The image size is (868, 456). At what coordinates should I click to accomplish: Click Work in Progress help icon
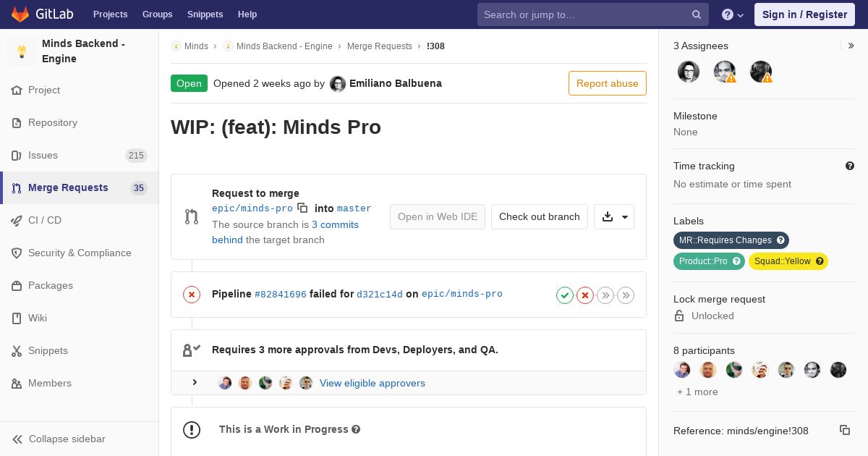356,429
